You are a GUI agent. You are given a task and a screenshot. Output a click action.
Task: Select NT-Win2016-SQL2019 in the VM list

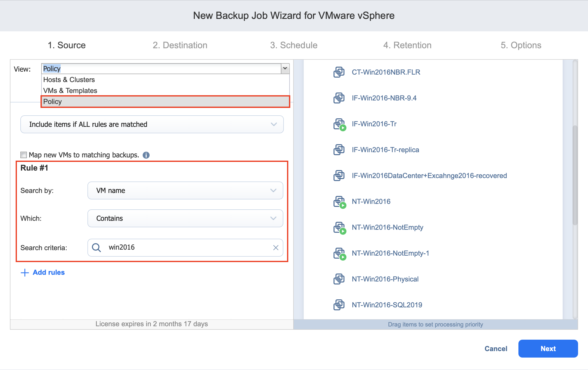pyautogui.click(x=387, y=305)
